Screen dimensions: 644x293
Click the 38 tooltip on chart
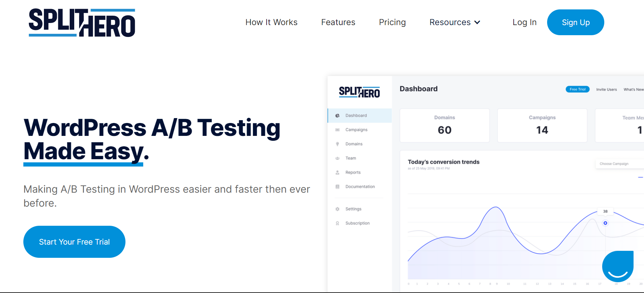point(605,211)
